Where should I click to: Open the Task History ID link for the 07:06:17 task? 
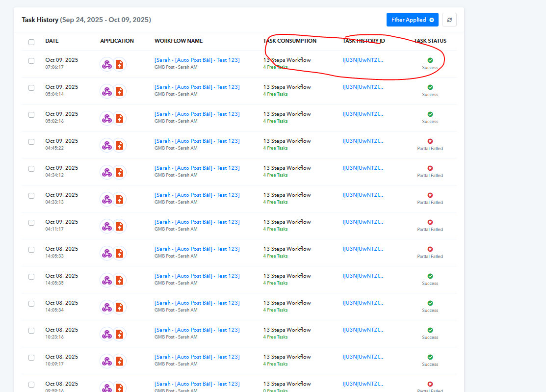coord(363,60)
